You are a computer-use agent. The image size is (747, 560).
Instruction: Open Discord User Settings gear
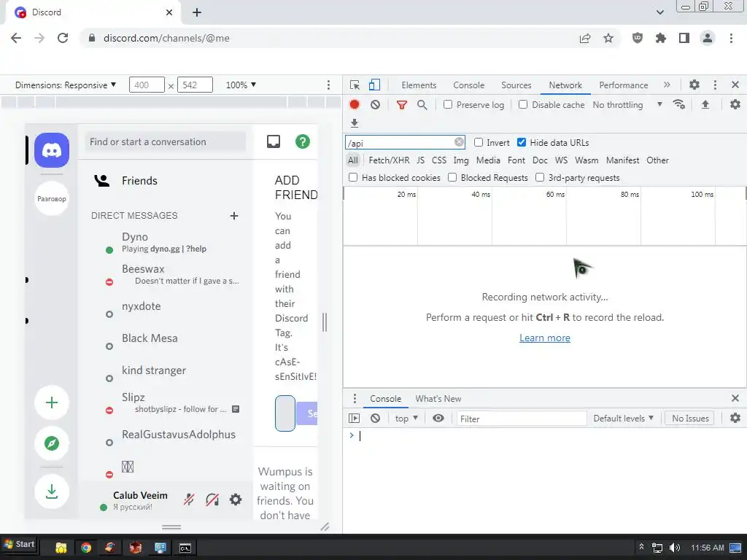click(236, 499)
